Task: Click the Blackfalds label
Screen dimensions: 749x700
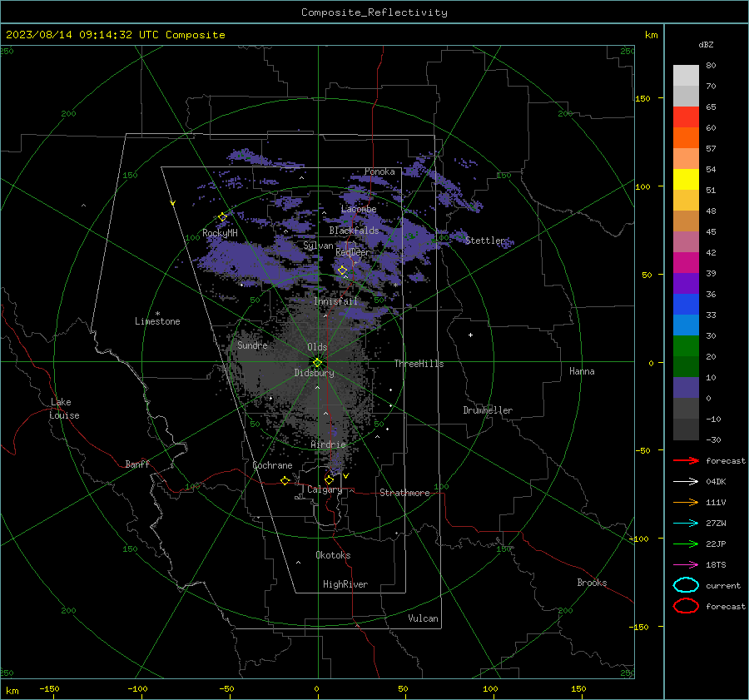Action: 354,231
